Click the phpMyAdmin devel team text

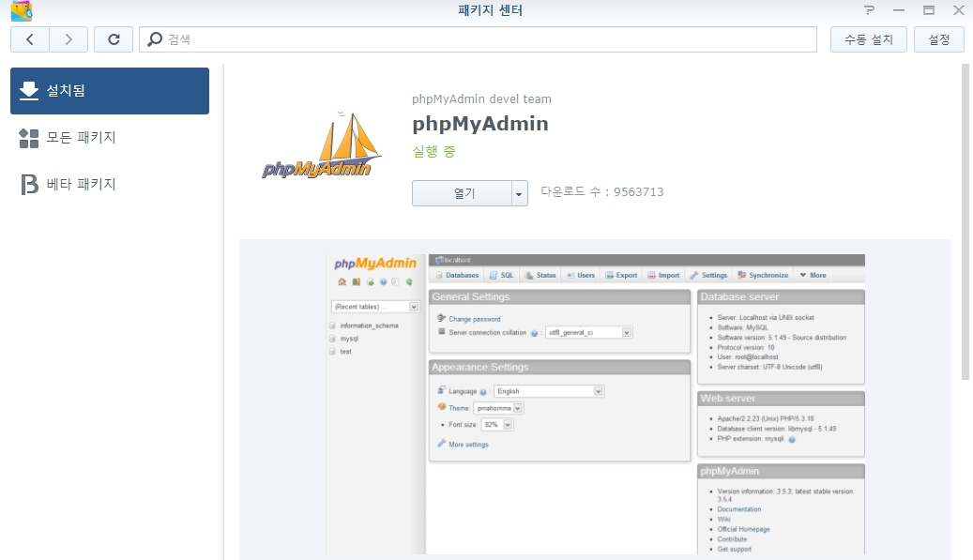[481, 99]
